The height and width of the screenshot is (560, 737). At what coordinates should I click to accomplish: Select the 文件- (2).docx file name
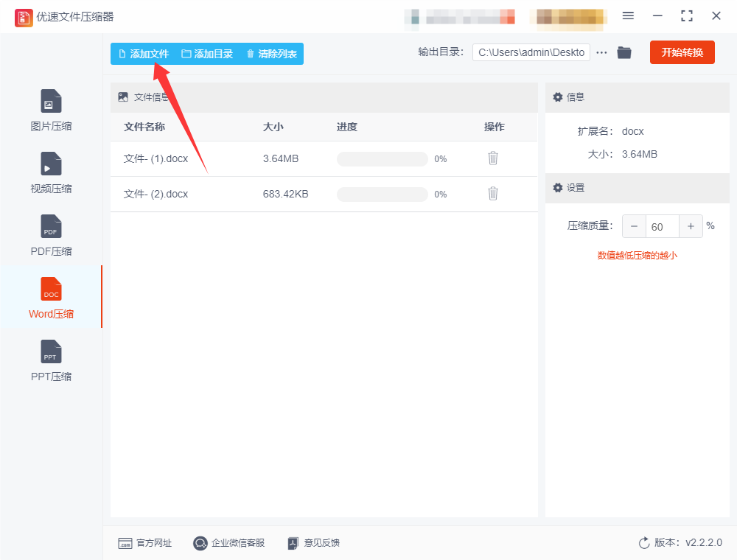[x=156, y=194]
